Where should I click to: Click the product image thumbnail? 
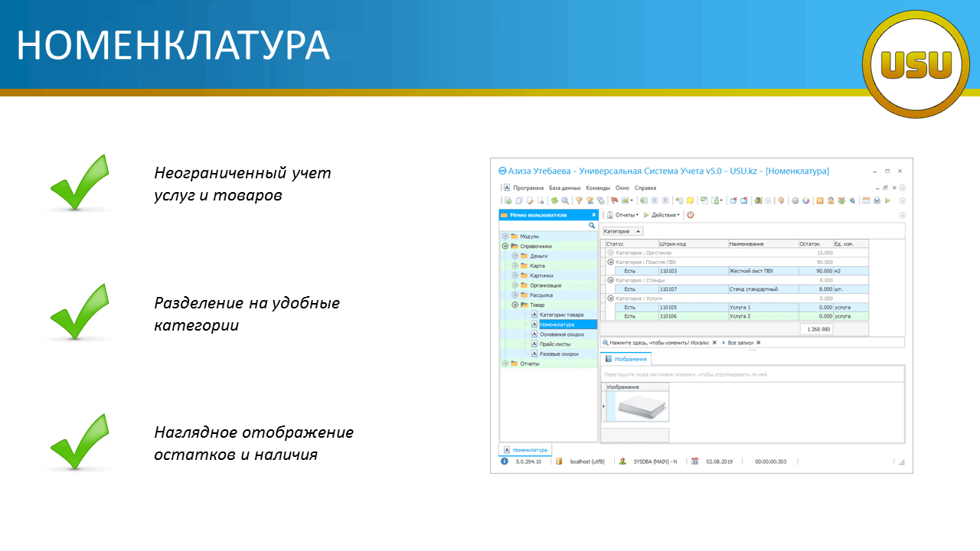point(642,408)
